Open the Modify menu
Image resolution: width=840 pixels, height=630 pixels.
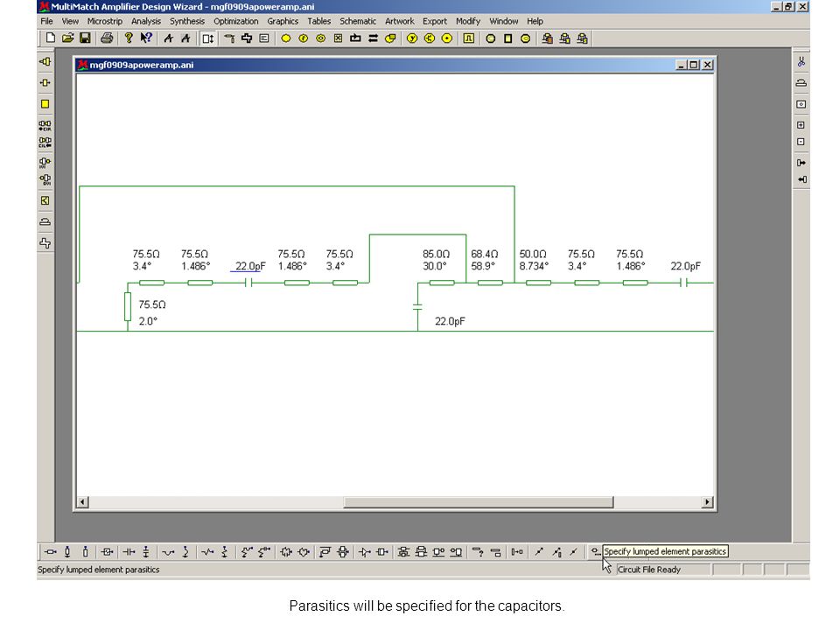coord(467,21)
